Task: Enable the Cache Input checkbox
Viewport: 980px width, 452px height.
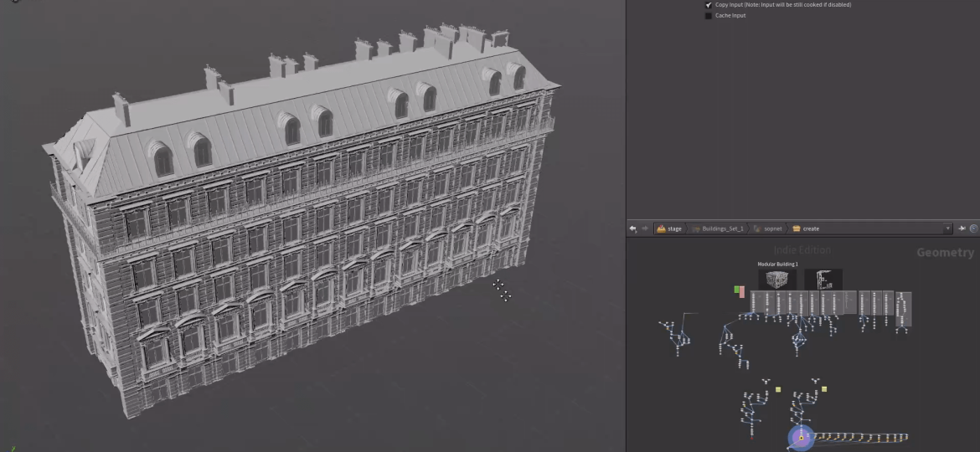Action: point(709,16)
